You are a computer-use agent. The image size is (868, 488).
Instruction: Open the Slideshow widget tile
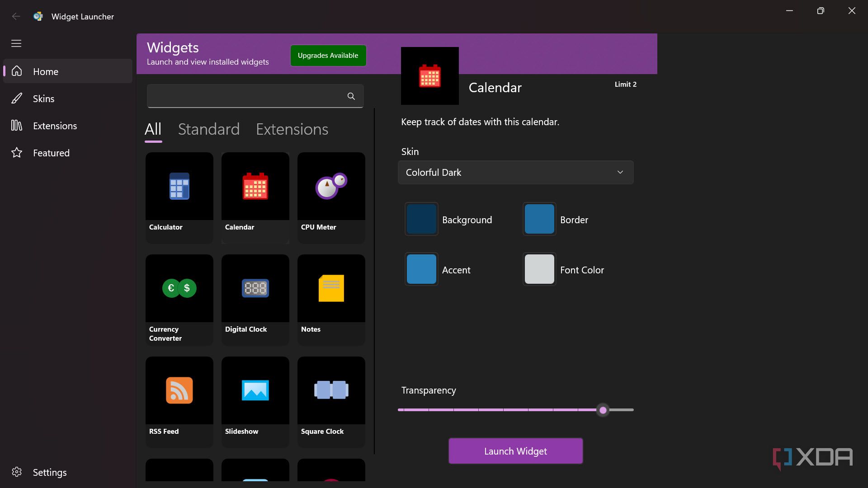pos(255,402)
